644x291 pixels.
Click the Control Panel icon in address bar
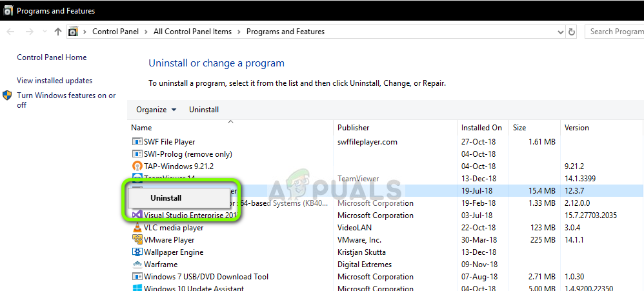point(73,32)
